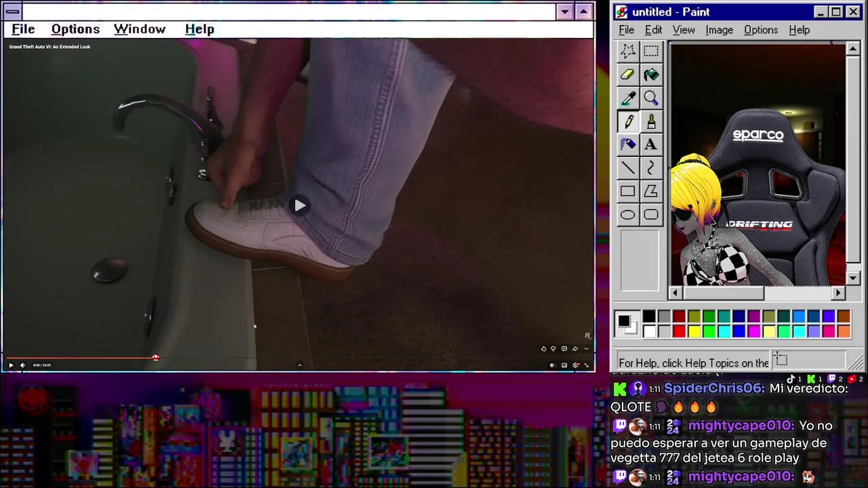Screen dimensions: 868x488
Task: Select the Rounded Rectangle tool in Paint
Action: (651, 215)
